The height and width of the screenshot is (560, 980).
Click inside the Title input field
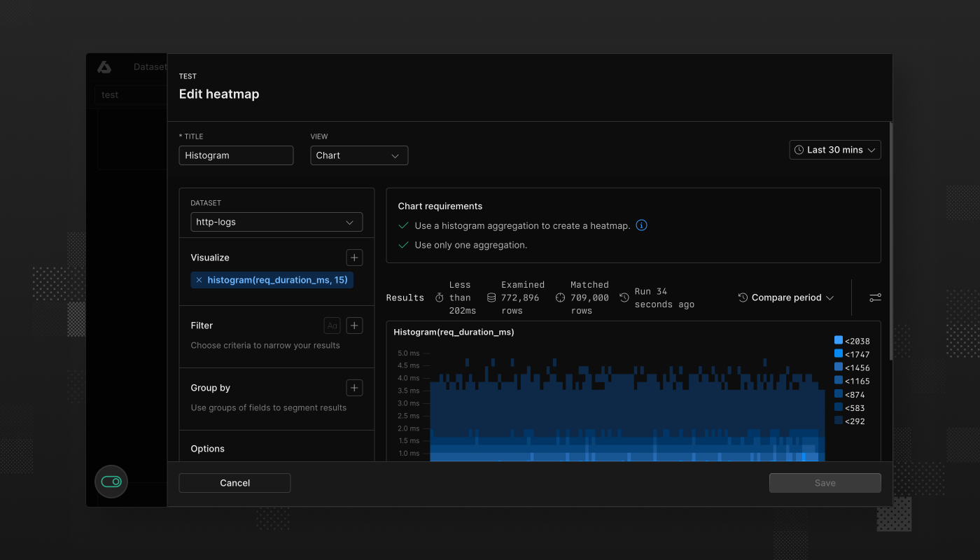pyautogui.click(x=236, y=155)
